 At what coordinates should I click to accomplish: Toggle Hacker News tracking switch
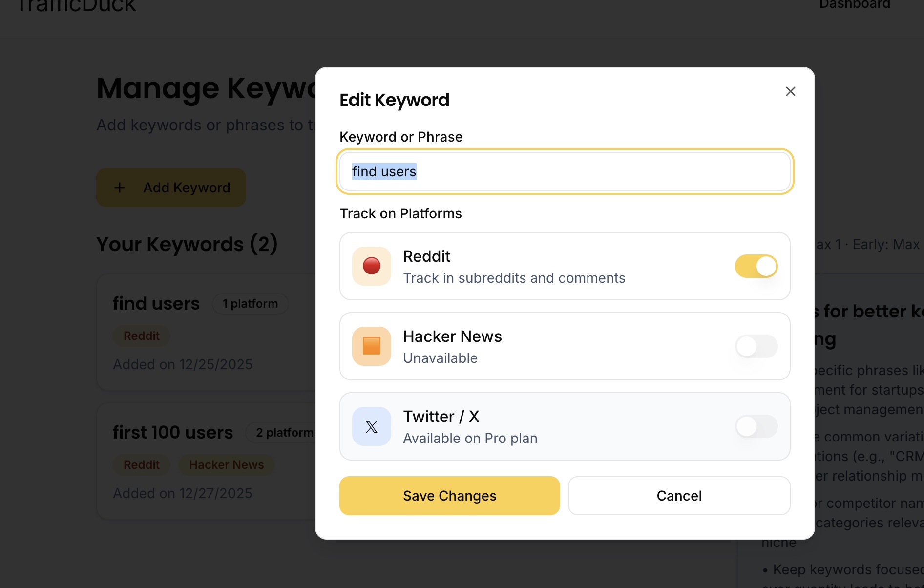click(756, 346)
